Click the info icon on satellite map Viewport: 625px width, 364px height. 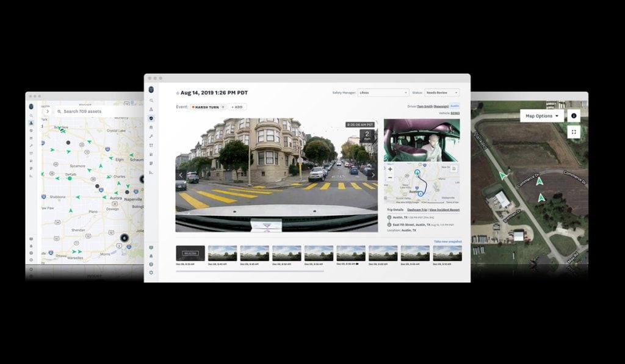574,116
